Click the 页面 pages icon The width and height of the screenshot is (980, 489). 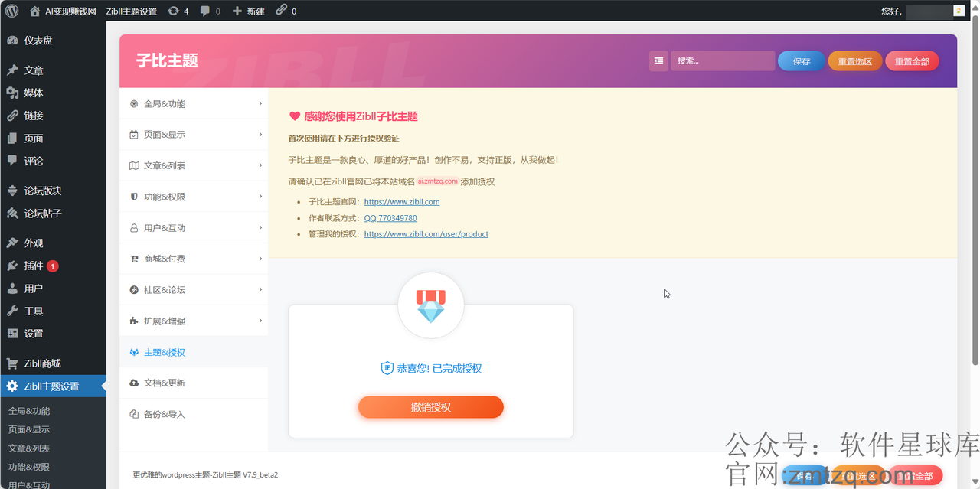(12, 139)
